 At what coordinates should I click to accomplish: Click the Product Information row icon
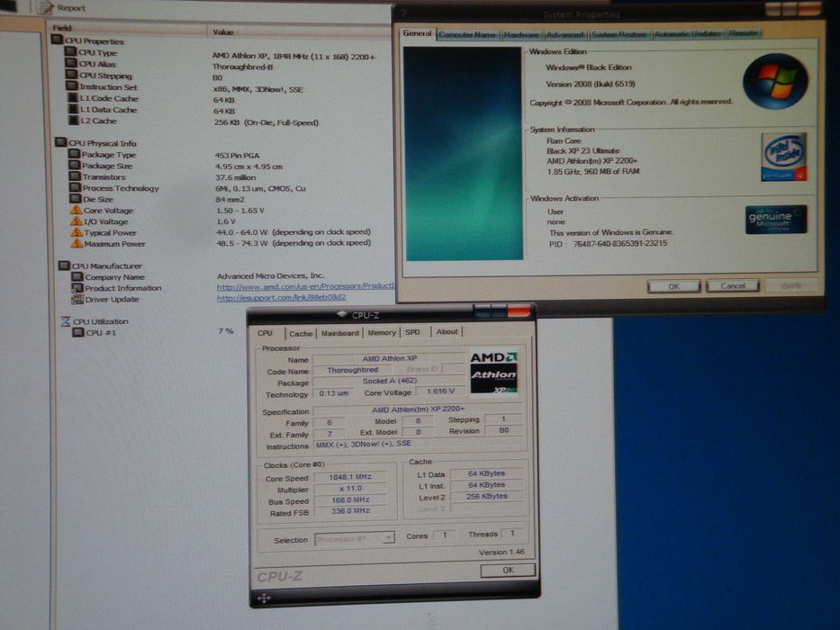click(77, 288)
